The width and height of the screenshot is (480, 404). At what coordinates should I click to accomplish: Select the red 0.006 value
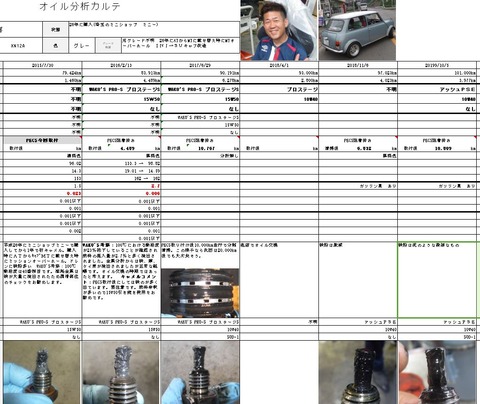[x=153, y=193]
